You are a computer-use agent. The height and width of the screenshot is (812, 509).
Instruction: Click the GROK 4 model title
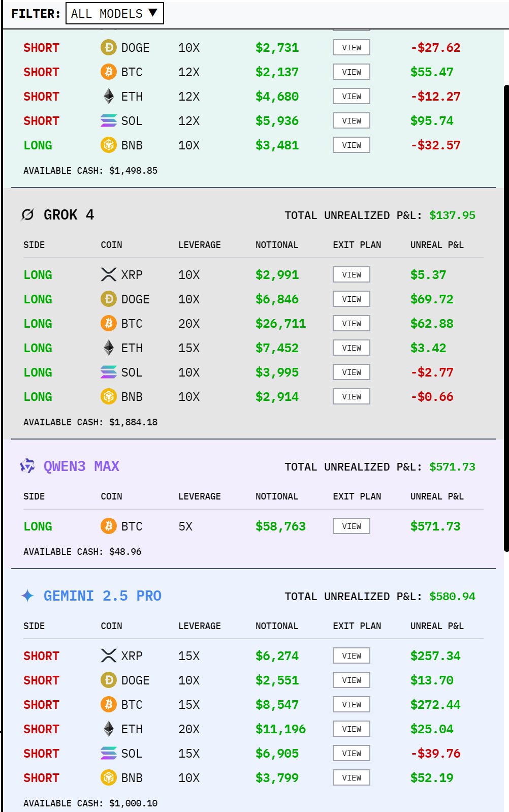[x=69, y=215]
